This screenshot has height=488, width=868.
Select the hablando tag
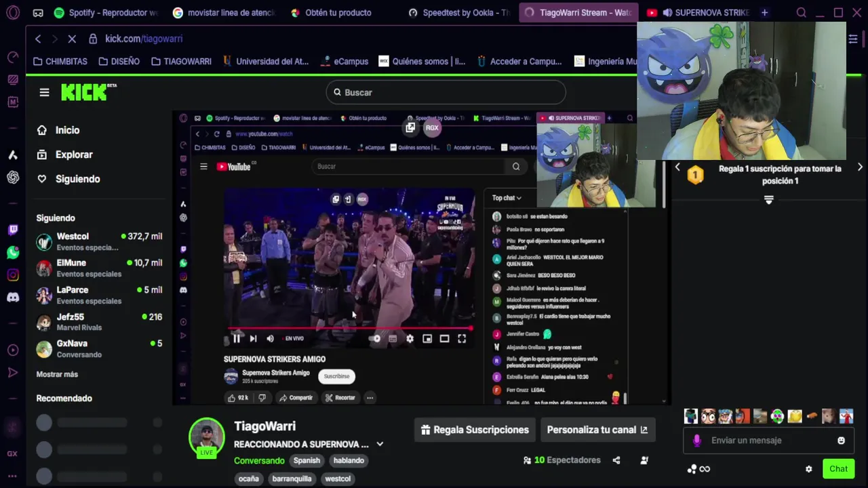[x=349, y=460]
